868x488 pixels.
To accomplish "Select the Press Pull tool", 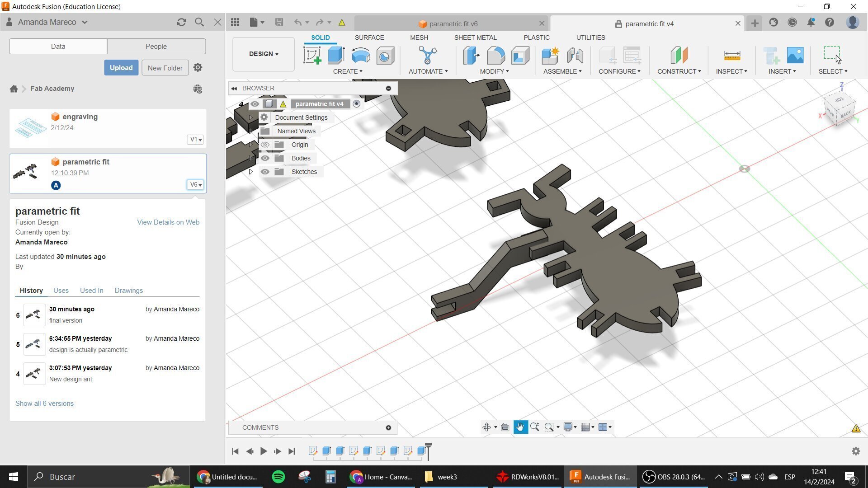I will [x=471, y=56].
